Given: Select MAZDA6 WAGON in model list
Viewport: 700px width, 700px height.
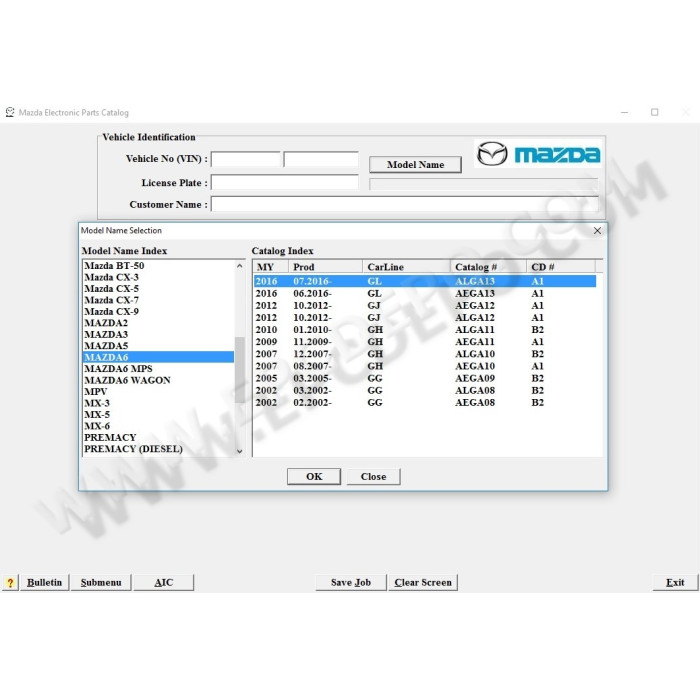Looking at the screenshot, I should tap(158, 380).
